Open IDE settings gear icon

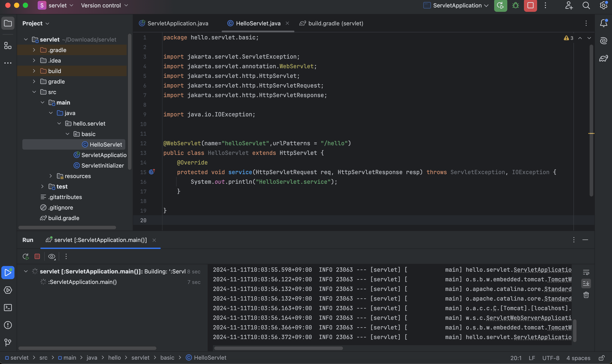click(x=604, y=5)
